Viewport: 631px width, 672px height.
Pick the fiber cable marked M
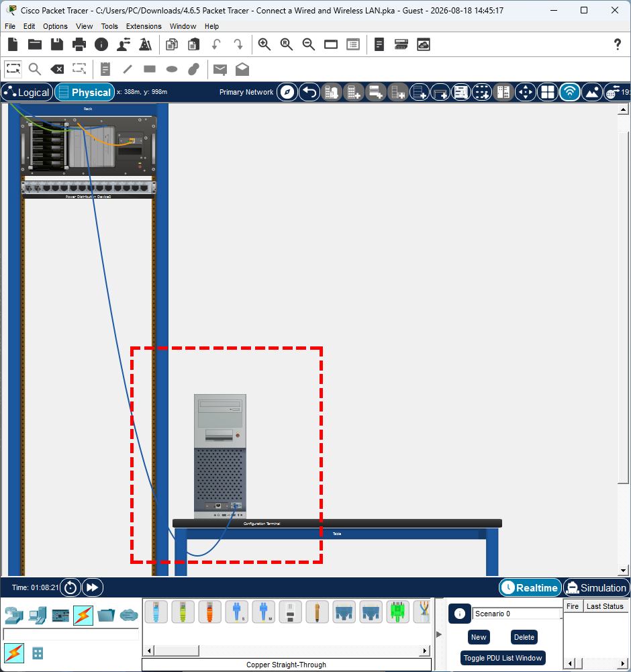click(x=264, y=612)
